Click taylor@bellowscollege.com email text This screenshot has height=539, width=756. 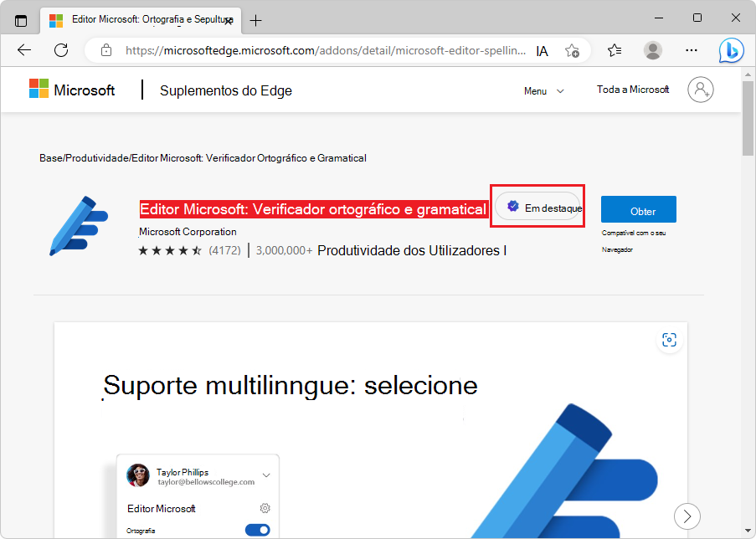(206, 482)
